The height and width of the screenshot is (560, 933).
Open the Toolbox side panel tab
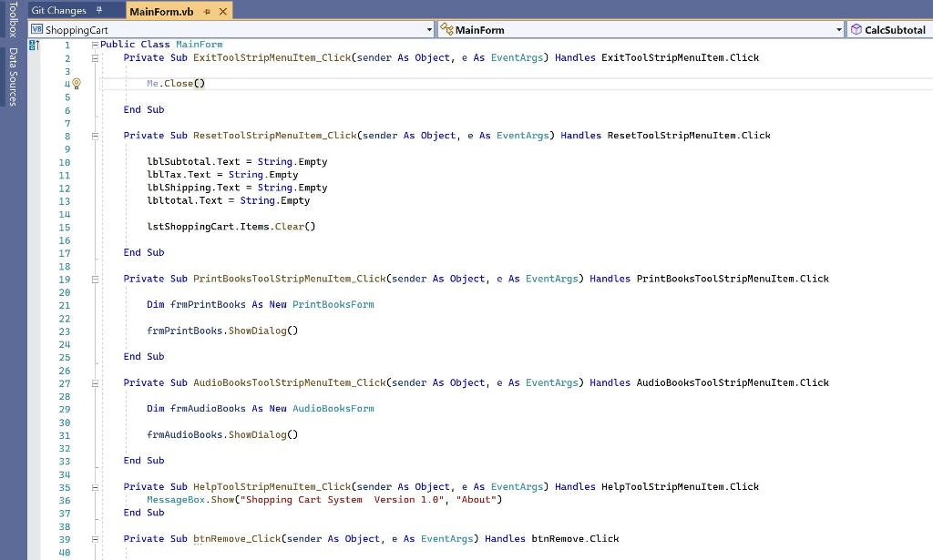click(13, 19)
